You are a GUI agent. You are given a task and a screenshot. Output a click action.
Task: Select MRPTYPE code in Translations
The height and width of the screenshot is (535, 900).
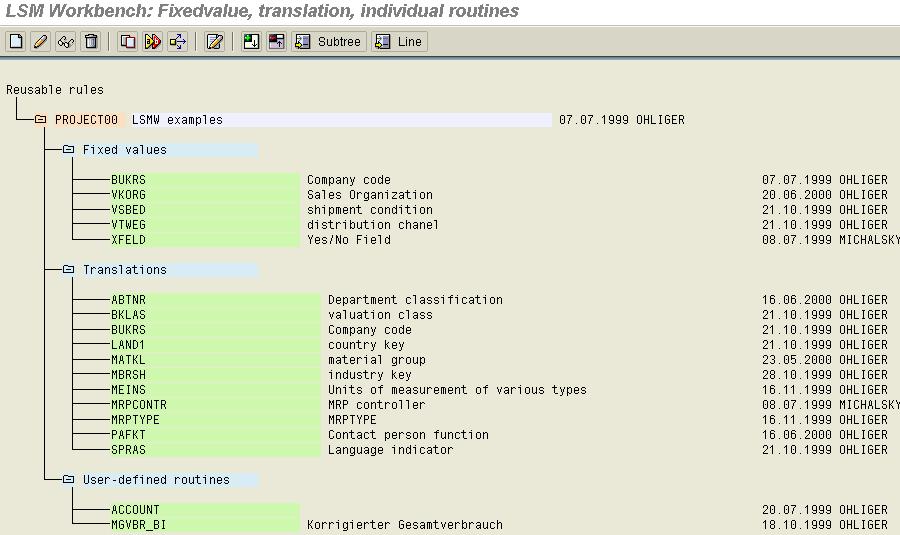coord(215,420)
